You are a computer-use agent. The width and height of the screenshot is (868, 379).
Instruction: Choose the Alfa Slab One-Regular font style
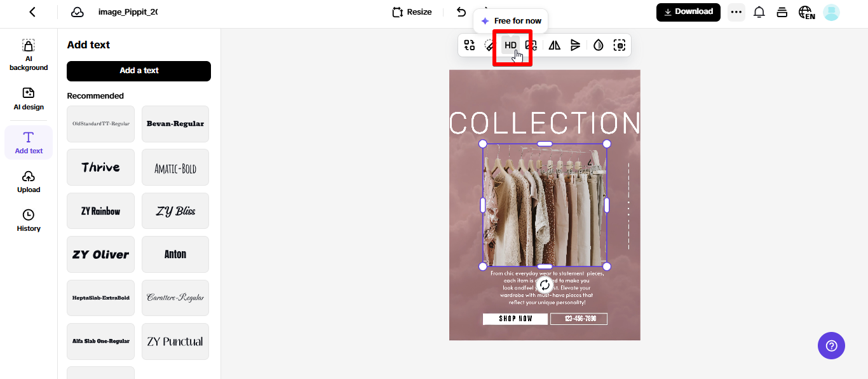click(100, 341)
